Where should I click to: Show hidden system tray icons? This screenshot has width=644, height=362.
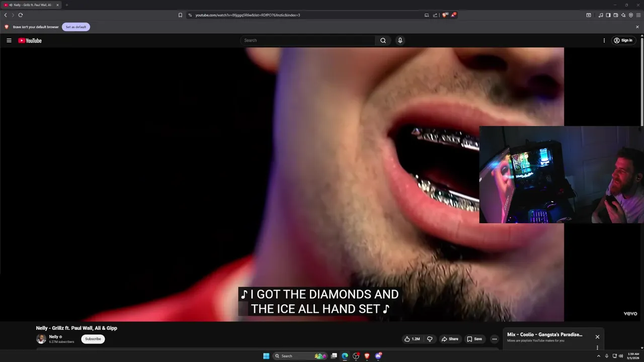tap(598, 356)
